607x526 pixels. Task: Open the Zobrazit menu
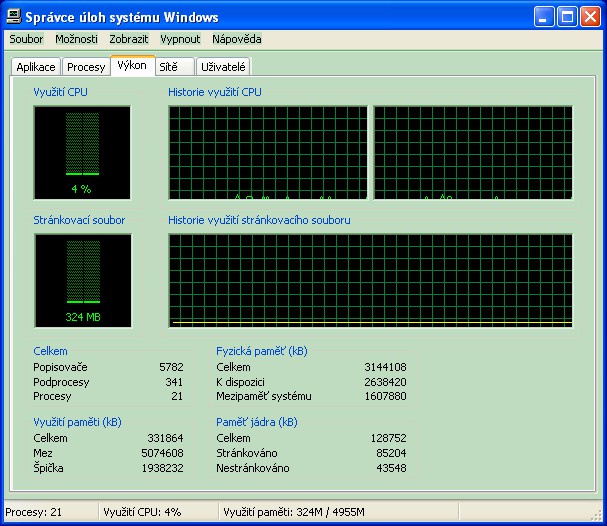[x=129, y=39]
